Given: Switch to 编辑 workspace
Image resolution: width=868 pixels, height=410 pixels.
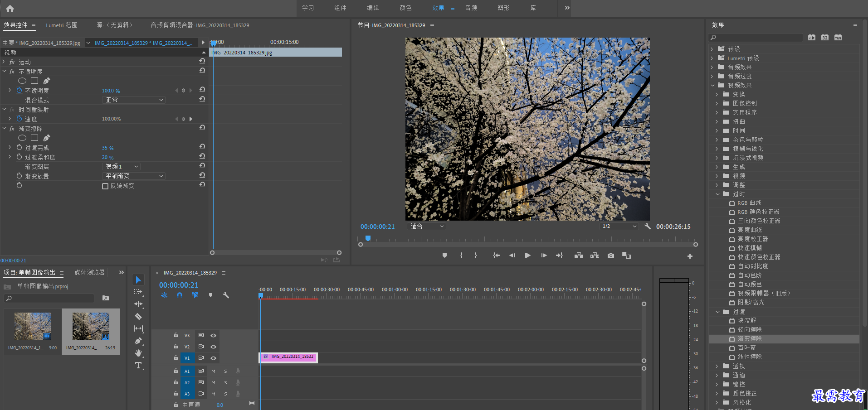Looking at the screenshot, I should 373,8.
